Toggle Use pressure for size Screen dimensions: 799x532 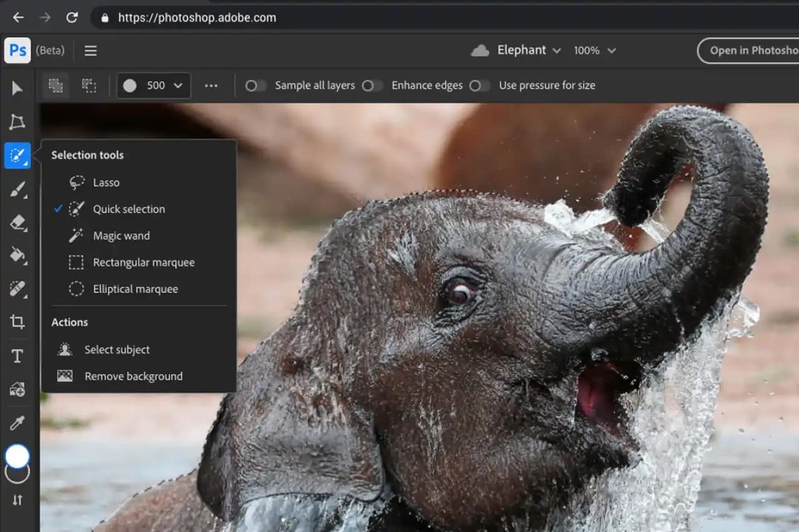[480, 85]
